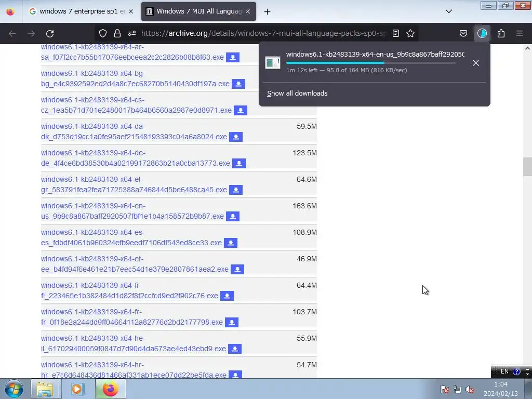
Task: Click the download icon for da-dk file
Action: (236, 137)
